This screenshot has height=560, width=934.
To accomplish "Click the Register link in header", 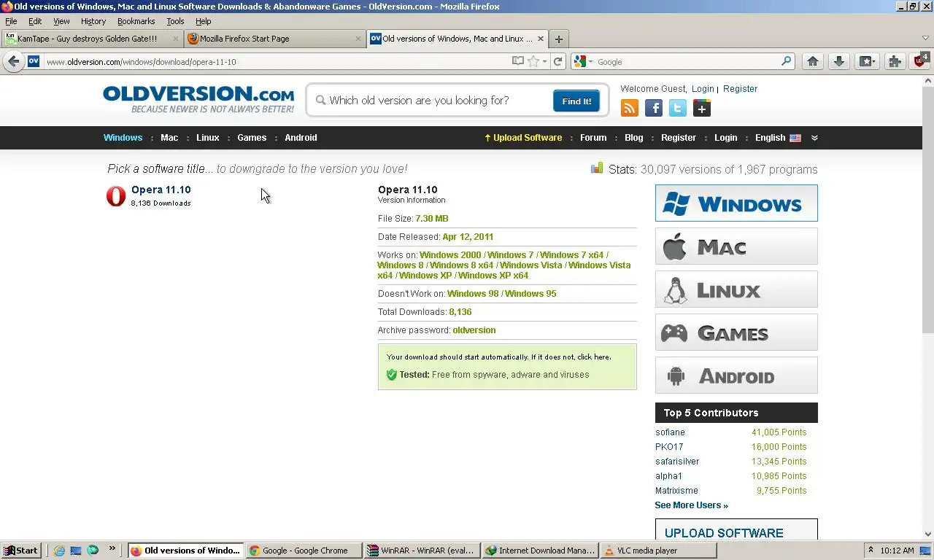I will tap(741, 89).
